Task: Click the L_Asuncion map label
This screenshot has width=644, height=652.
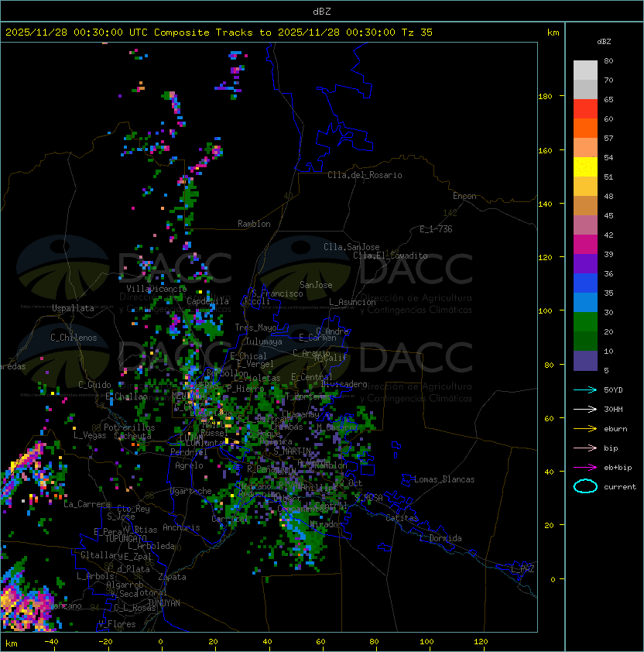Action: pos(352,302)
